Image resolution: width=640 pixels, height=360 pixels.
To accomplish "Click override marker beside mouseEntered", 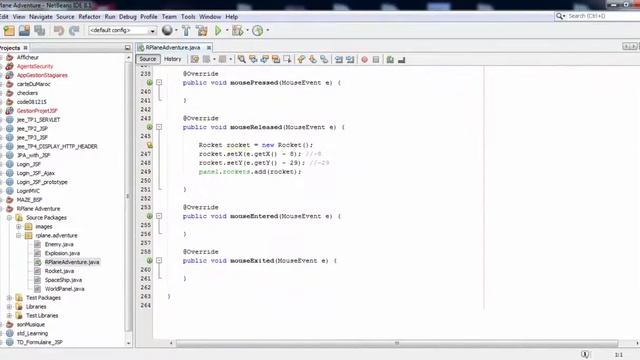I will click(150, 216).
